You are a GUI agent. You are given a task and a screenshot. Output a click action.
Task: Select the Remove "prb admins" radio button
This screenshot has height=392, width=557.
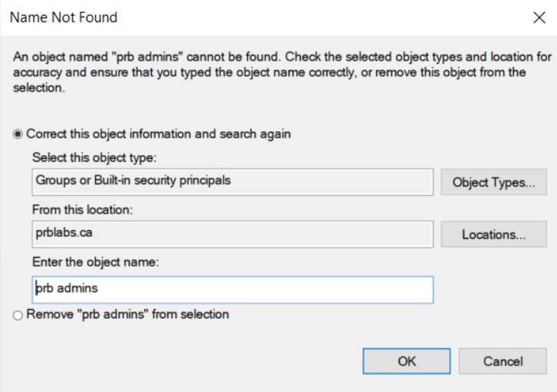18,314
